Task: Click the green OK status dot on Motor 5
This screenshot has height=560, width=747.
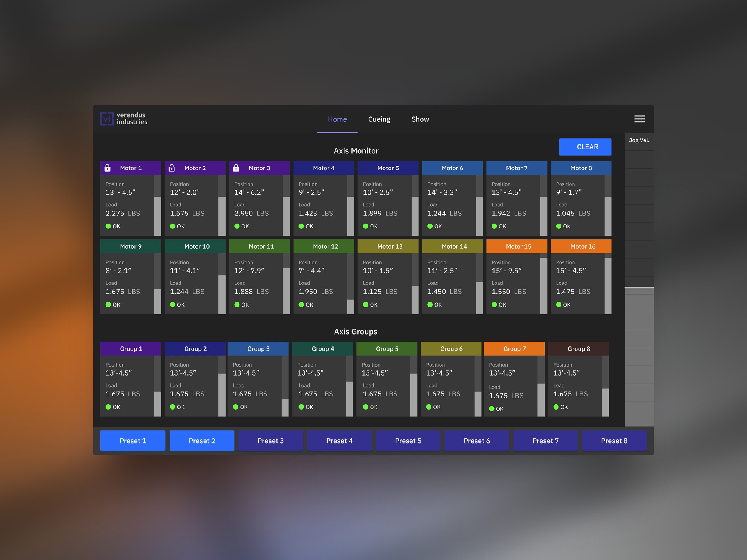Action: (365, 226)
